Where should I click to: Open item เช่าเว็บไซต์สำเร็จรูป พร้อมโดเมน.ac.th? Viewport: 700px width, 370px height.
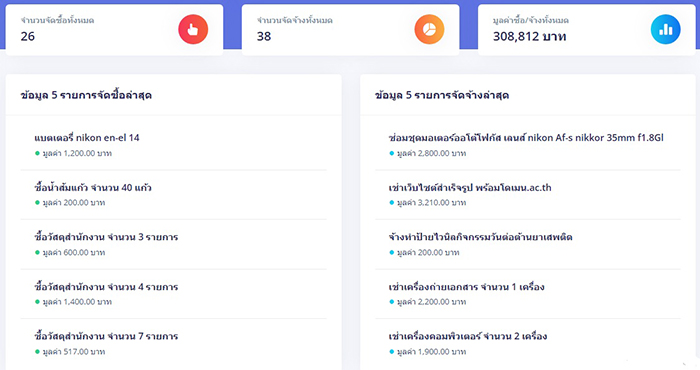[x=470, y=187]
